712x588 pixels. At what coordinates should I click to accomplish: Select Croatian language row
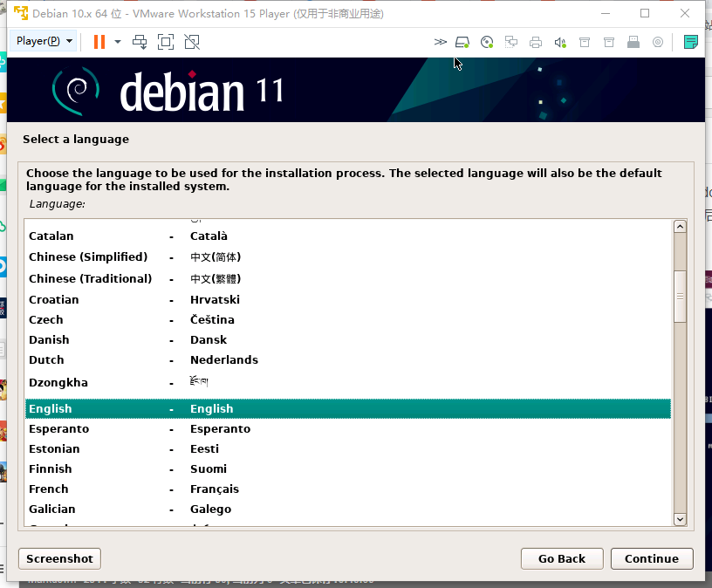[x=348, y=300]
